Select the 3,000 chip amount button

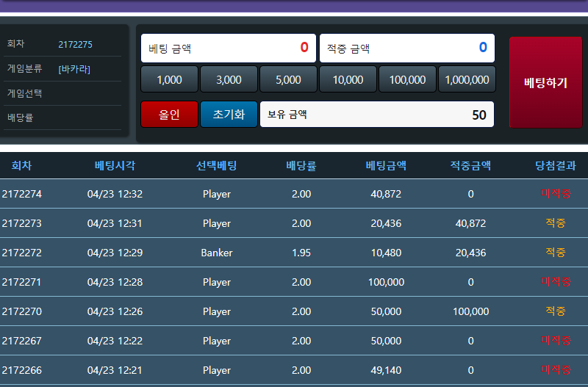pos(229,79)
